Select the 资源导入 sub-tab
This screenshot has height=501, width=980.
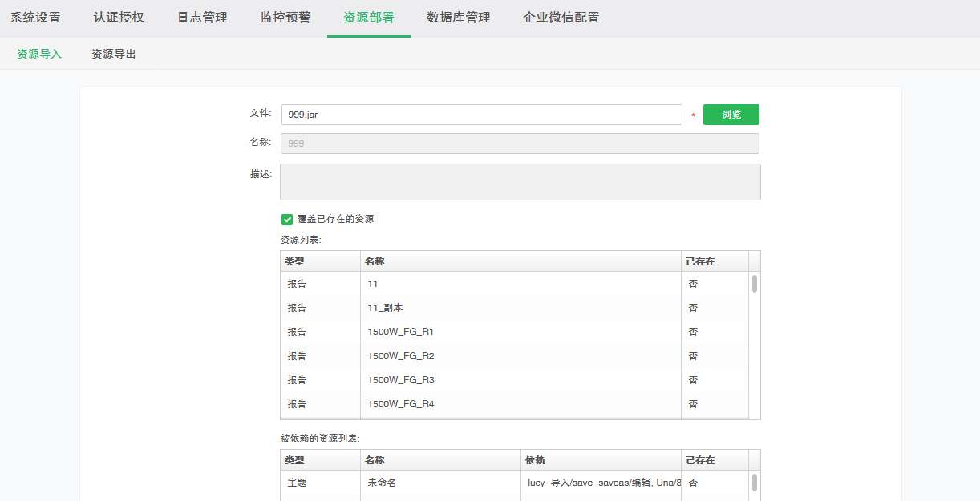[x=39, y=54]
